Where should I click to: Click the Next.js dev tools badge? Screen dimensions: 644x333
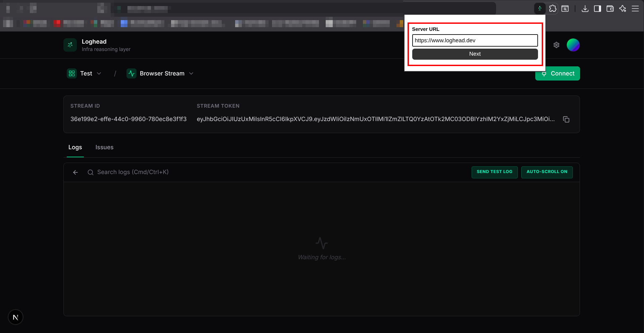[x=15, y=317]
